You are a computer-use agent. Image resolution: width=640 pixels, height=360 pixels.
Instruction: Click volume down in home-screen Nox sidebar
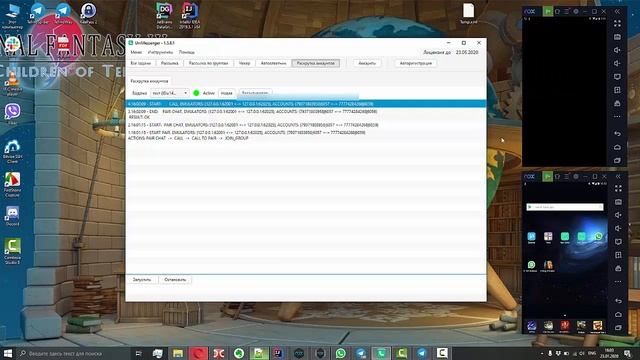(618, 228)
